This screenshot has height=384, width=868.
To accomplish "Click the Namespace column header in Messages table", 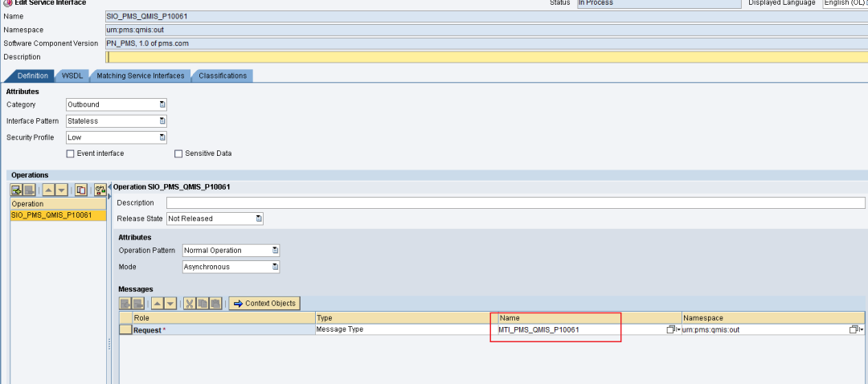I will (773, 318).
